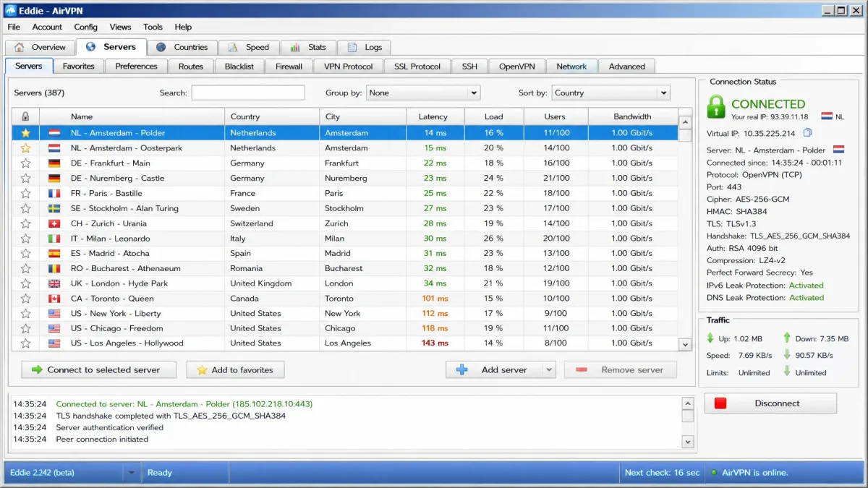The width and height of the screenshot is (868, 488).
Task: Sort servers by the Bandwidth column header
Action: click(633, 116)
